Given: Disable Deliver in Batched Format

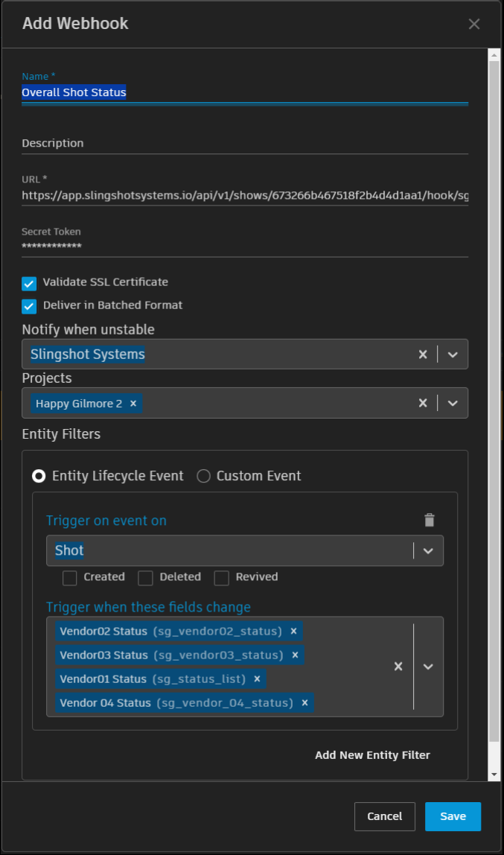Looking at the screenshot, I should click(x=29, y=305).
